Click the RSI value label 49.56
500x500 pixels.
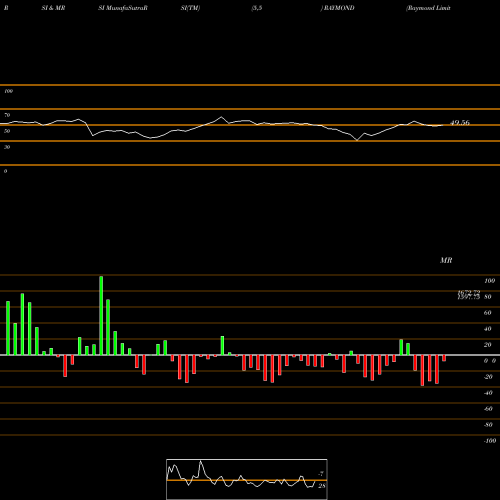[x=460, y=123]
